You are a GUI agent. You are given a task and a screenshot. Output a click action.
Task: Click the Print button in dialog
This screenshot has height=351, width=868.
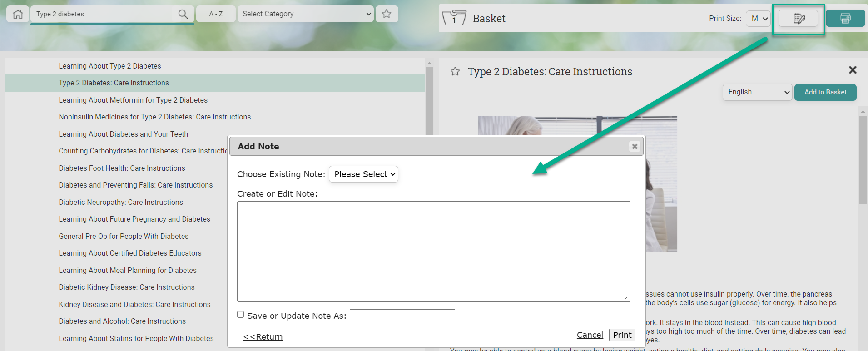point(622,335)
